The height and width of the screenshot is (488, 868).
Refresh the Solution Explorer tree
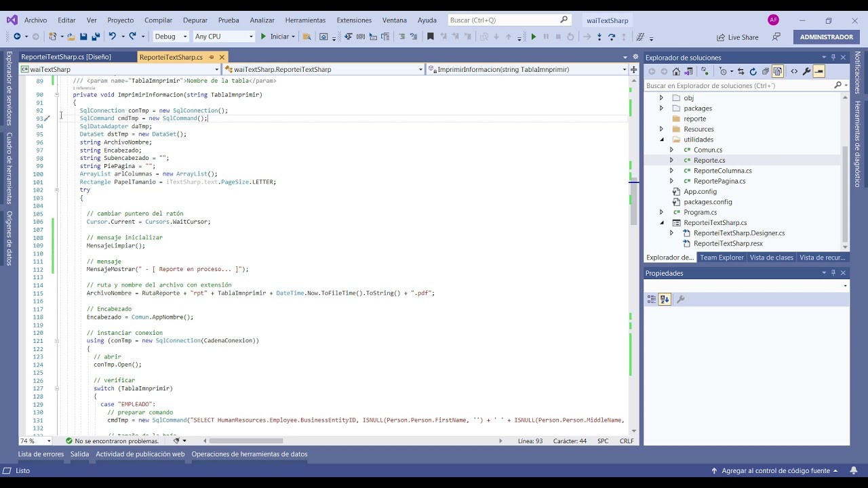click(753, 71)
